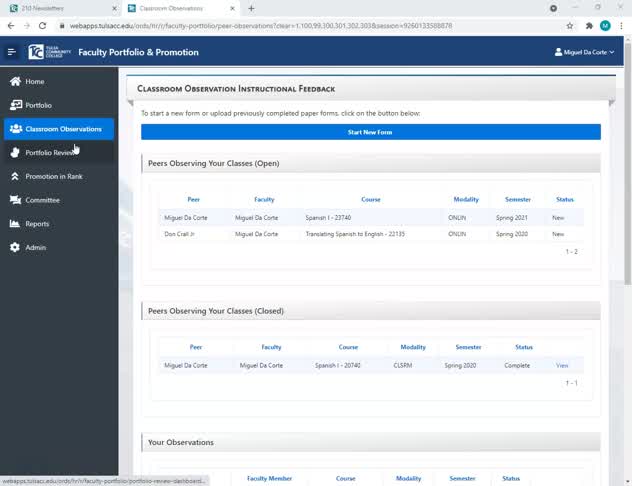The width and height of the screenshot is (632, 486).
Task: Open Portfolio Review from the sidebar
Action: point(50,153)
